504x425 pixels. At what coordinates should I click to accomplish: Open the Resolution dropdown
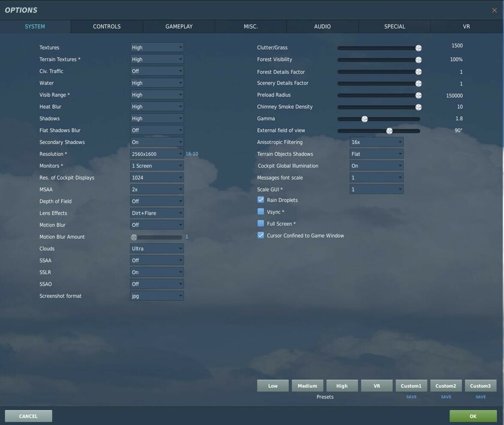156,154
